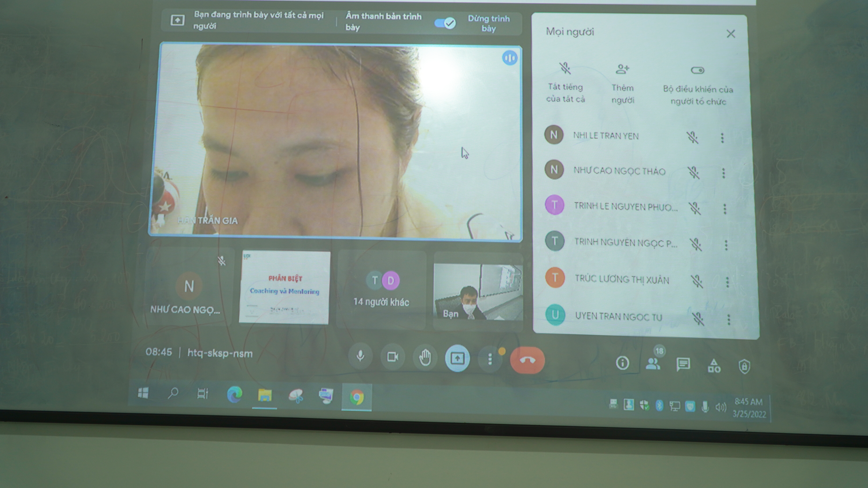Open host controls lock shield icon

[x=744, y=366]
